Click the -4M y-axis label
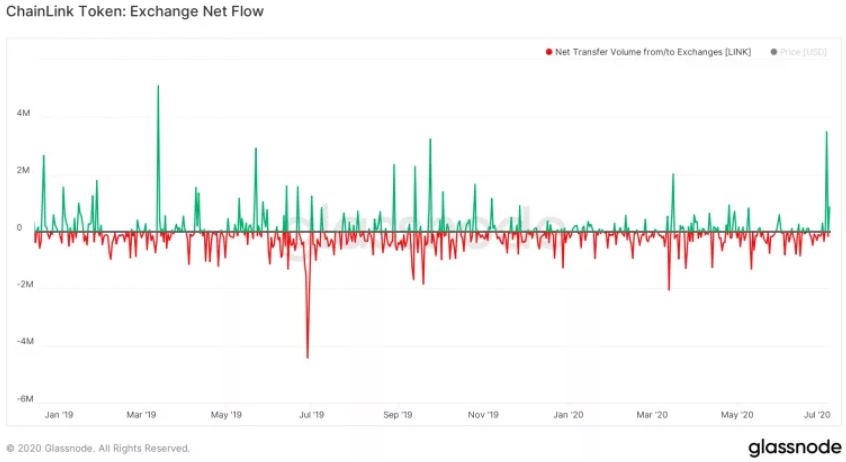The width and height of the screenshot is (846, 462). (25, 341)
